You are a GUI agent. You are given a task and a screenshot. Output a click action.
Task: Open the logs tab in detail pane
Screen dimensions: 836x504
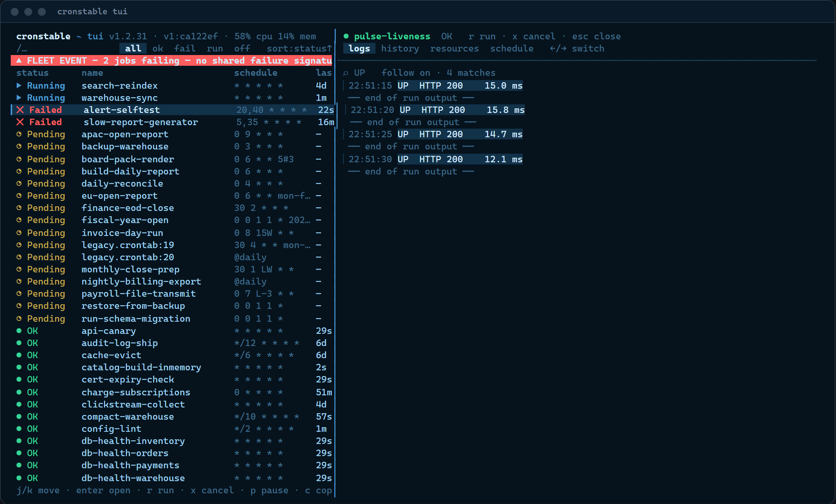359,48
